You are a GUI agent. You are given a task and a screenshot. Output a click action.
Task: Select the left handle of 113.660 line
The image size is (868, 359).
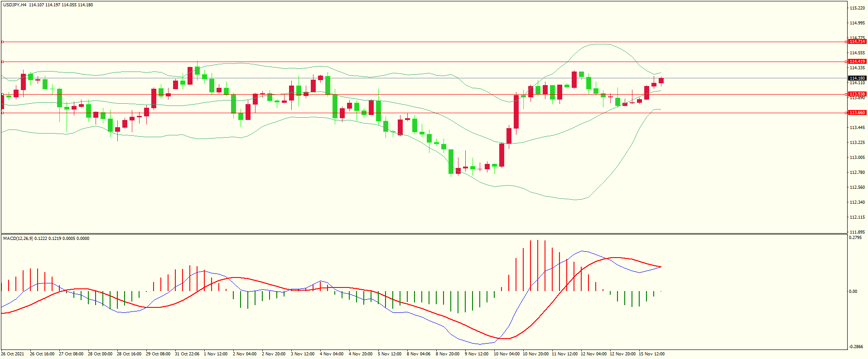pyautogui.click(x=2, y=113)
